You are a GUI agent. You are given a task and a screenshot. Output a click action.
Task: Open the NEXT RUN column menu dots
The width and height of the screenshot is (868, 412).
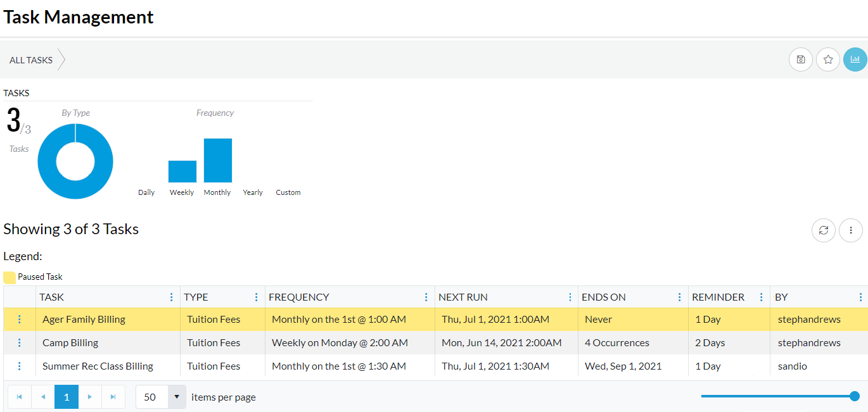(569, 297)
